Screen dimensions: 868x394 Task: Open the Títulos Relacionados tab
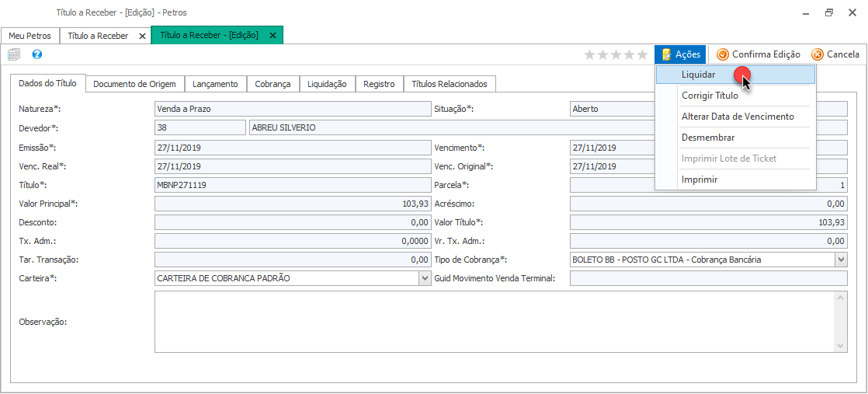450,84
